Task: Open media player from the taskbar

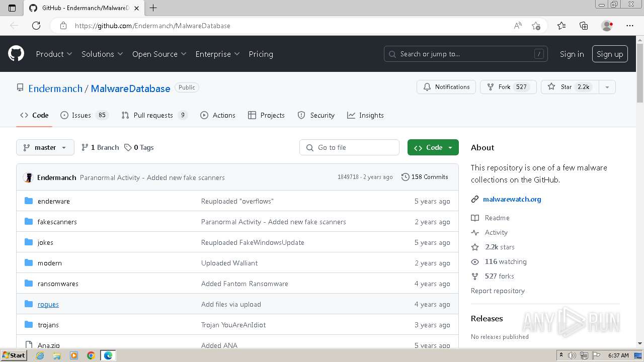Action: click(74, 355)
